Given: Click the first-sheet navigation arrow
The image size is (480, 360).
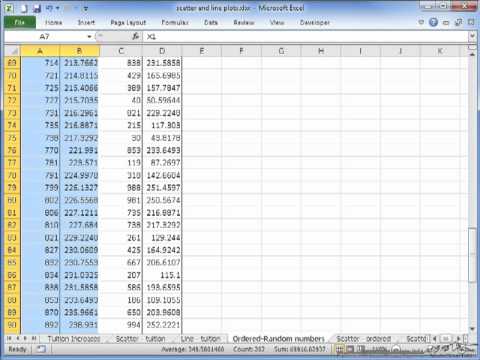Looking at the screenshot, I should click(9, 338).
